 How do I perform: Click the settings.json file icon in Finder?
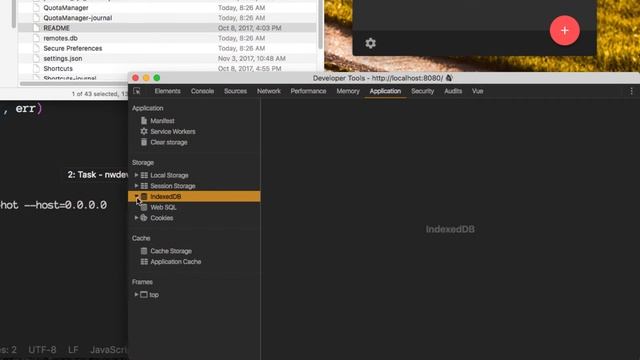[x=36, y=58]
